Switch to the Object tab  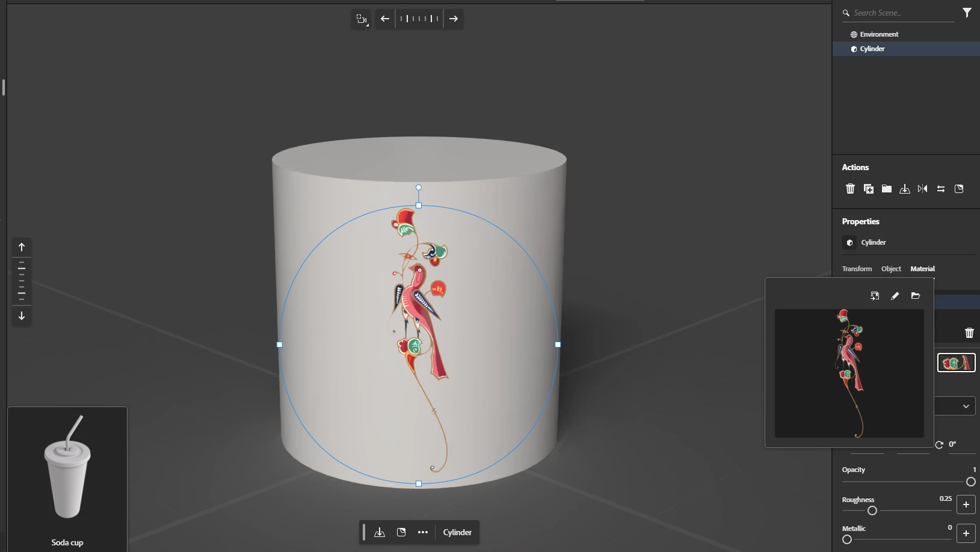[891, 269]
